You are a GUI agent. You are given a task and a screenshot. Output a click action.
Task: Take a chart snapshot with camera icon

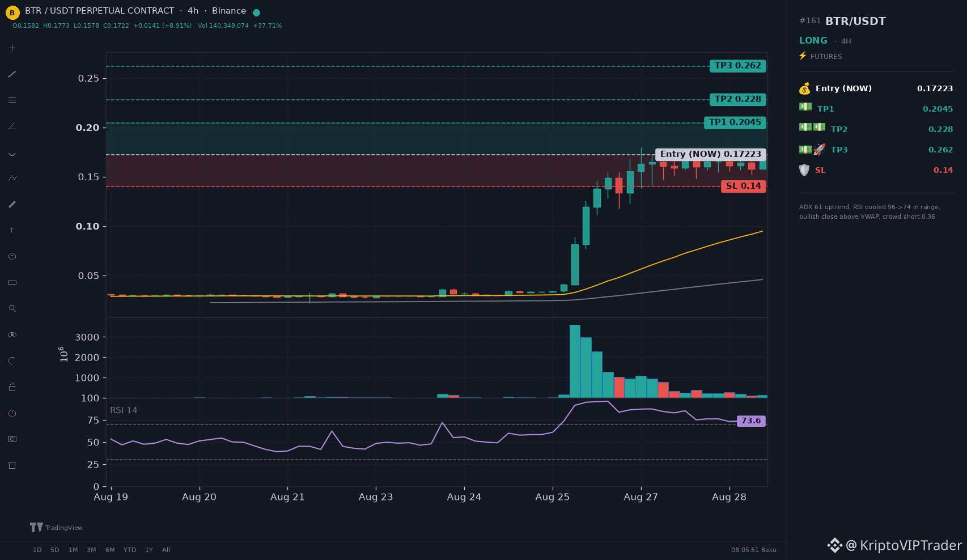[12, 439]
